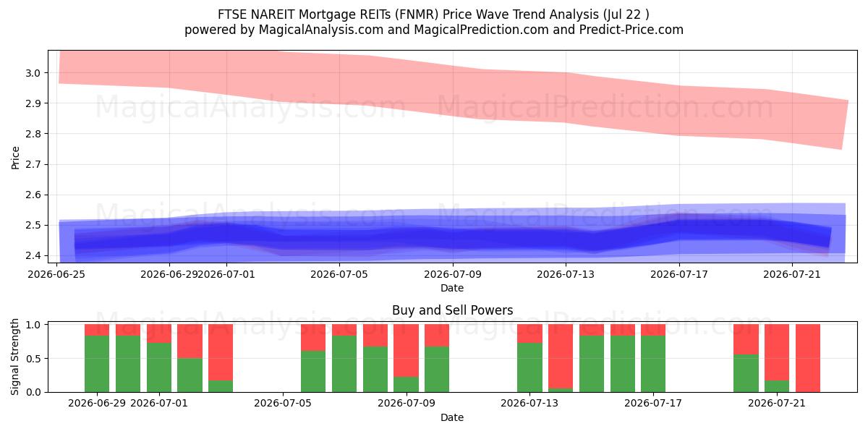Screen dimensions: 868x434
Task: Click the red segment of the 2026-07-09 bar
Action: [x=407, y=351]
